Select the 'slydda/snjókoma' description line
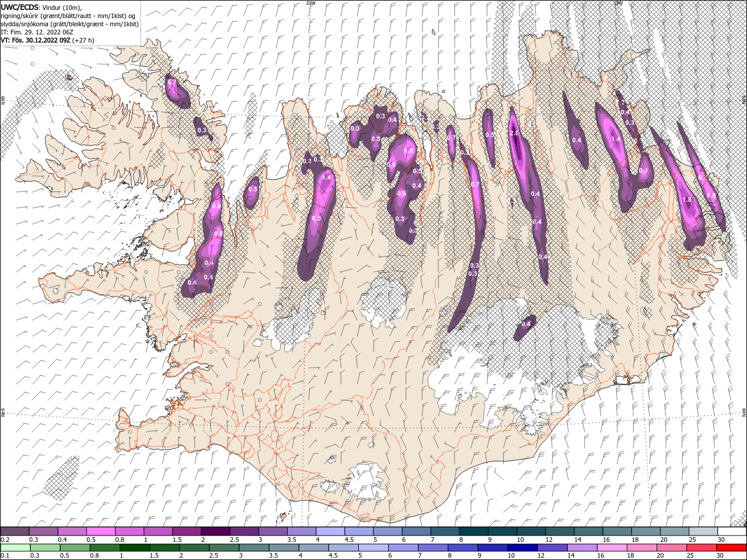The height and width of the screenshot is (560, 747). tap(70, 24)
